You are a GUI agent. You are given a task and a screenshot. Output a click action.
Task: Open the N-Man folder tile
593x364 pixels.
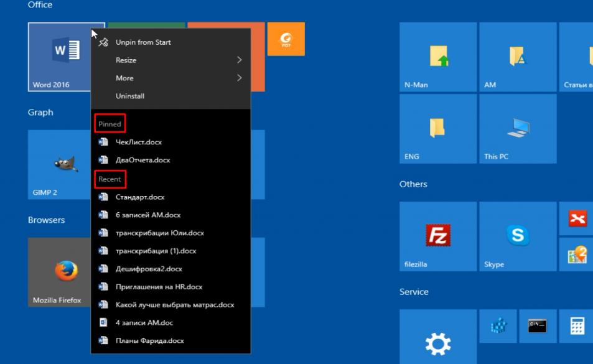pyautogui.click(x=437, y=57)
